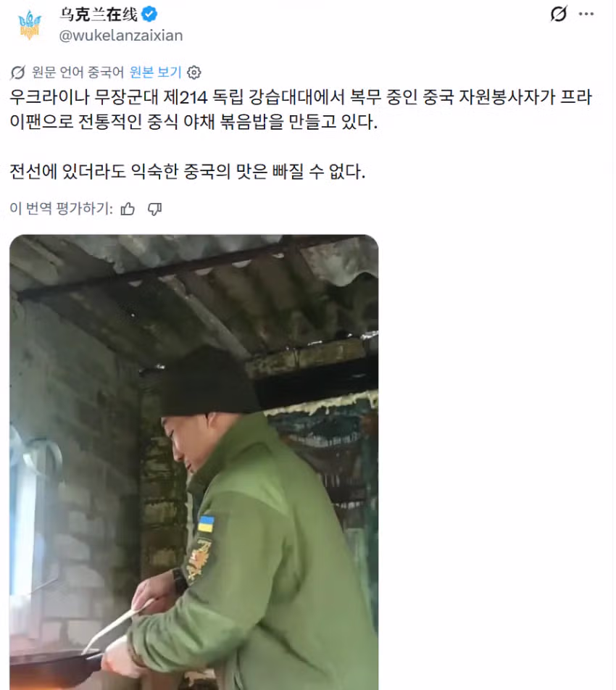Rate the translation with thumbs down
616x690 pixels.
(x=154, y=209)
